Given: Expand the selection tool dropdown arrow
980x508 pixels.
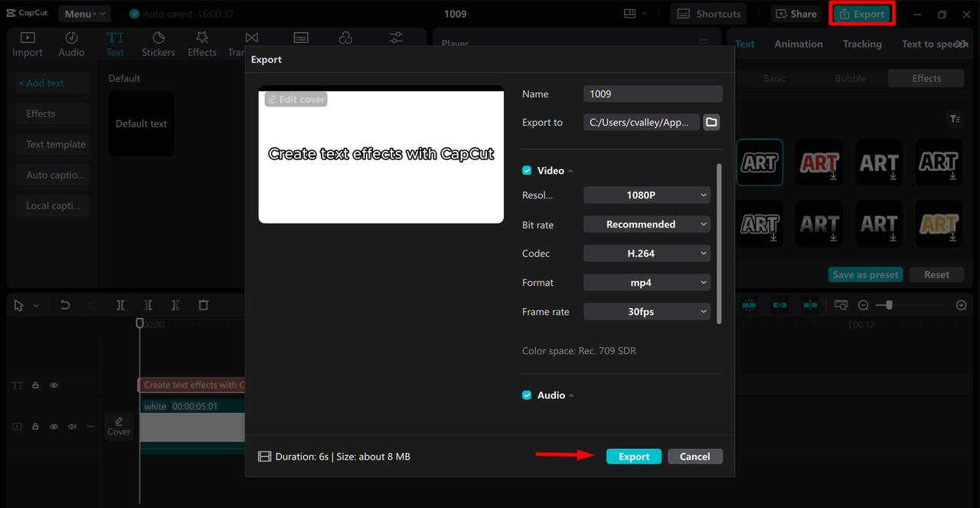Looking at the screenshot, I should tap(36, 306).
